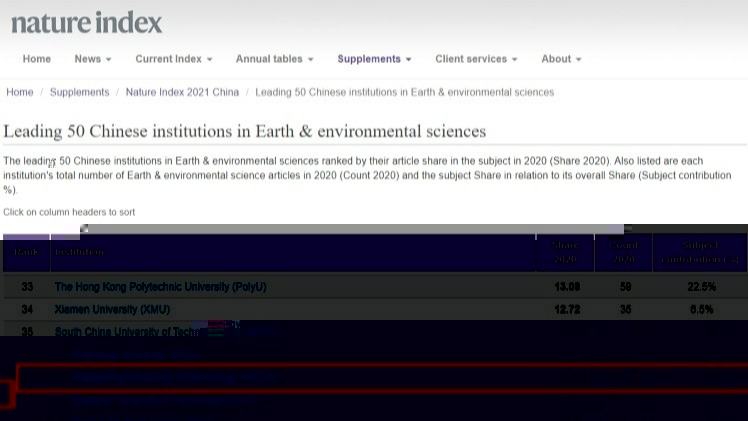The height and width of the screenshot is (421, 748).
Task: Sort by Share 2020 column header
Action: pyautogui.click(x=565, y=252)
